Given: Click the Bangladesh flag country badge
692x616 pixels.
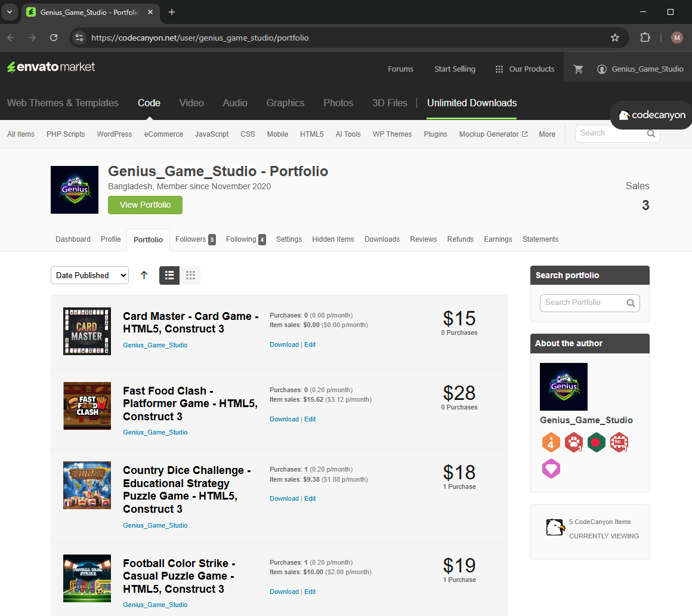Looking at the screenshot, I should pos(597,442).
